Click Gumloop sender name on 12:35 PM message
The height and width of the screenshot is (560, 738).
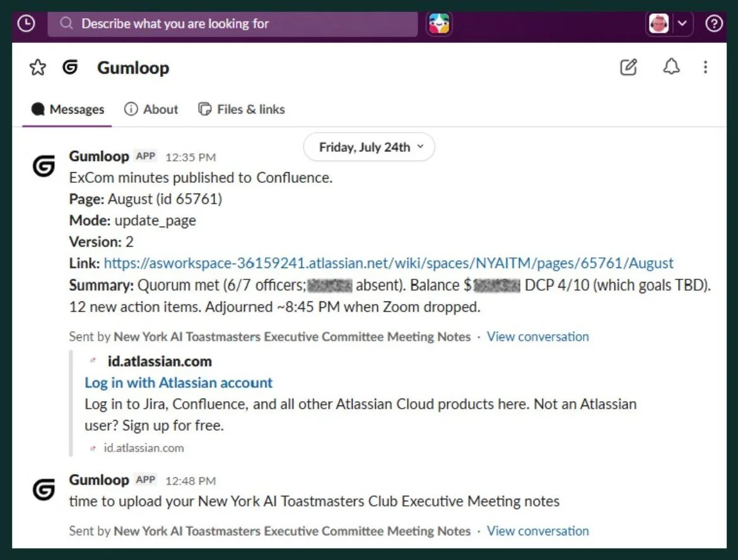(99, 156)
